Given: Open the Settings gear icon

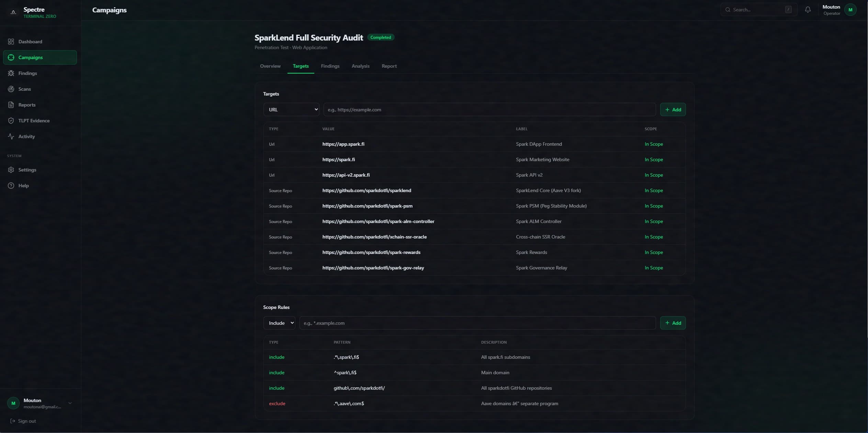Looking at the screenshot, I should tap(11, 170).
